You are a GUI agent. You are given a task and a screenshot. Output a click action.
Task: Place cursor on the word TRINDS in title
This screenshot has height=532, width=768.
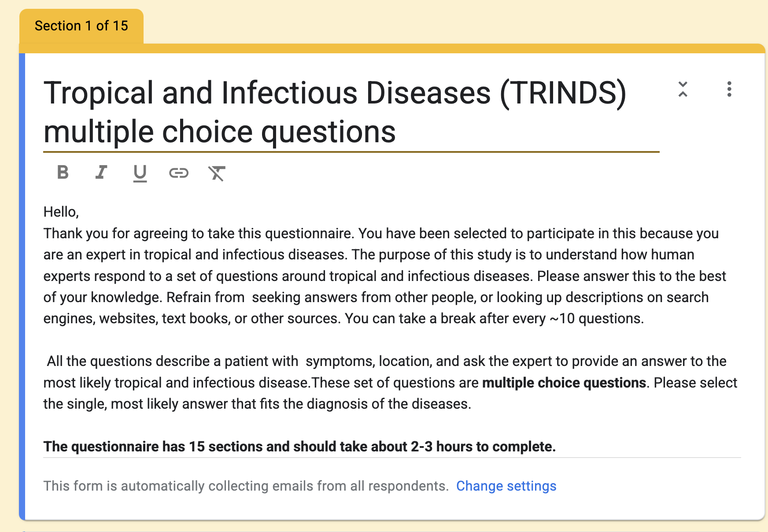[x=563, y=93]
